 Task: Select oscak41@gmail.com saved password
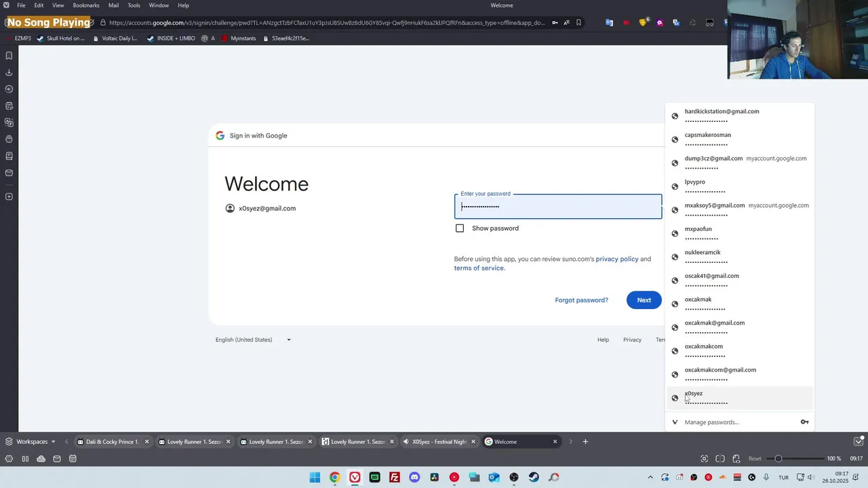pos(739,281)
